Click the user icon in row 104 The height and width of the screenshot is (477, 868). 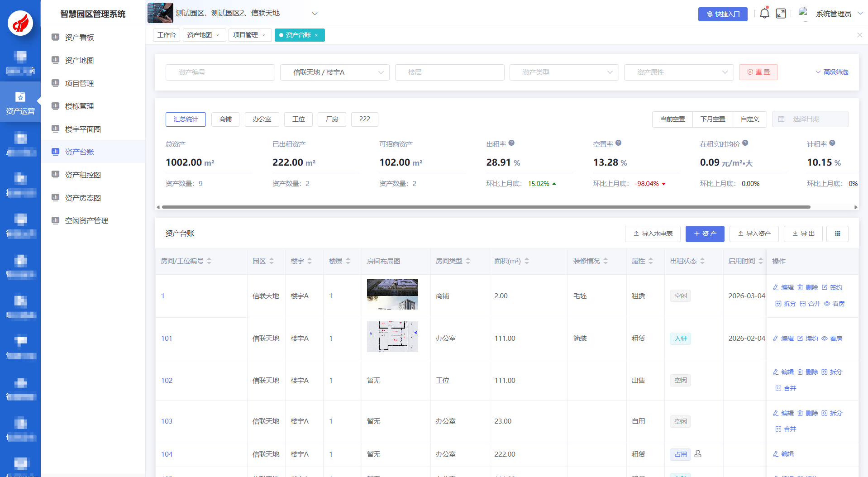[698, 453]
